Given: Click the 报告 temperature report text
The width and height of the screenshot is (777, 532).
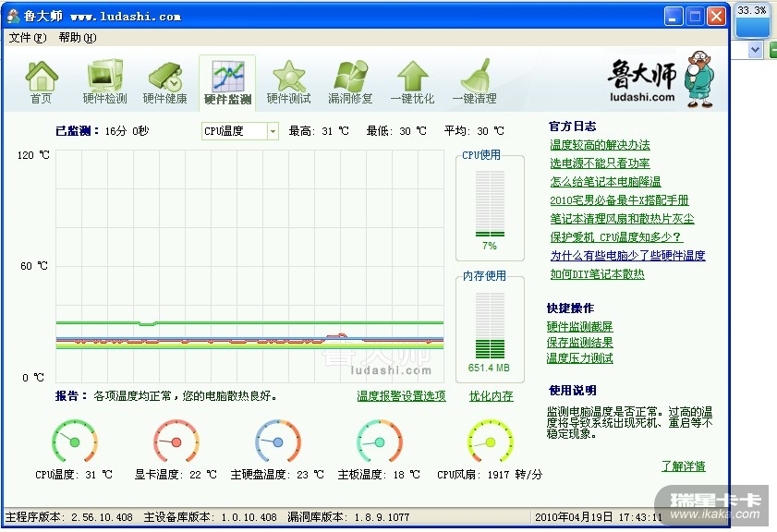Looking at the screenshot, I should (166, 396).
